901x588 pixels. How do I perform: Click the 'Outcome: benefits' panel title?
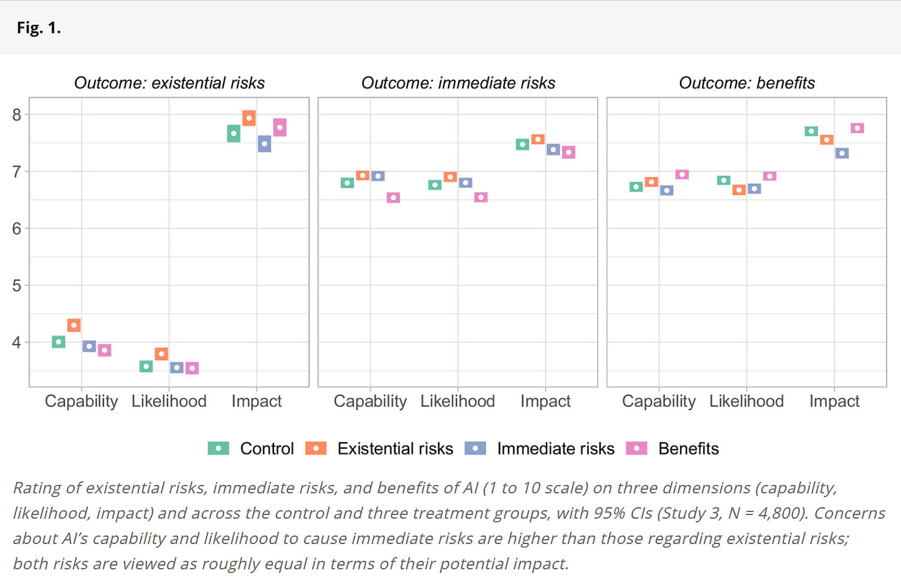pos(746,83)
